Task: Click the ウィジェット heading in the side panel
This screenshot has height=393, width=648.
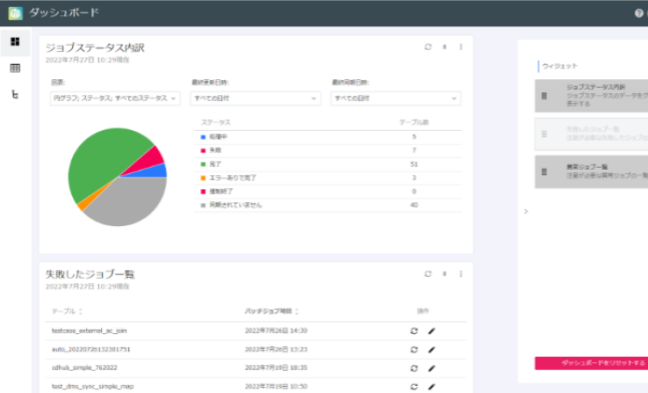Action: (x=560, y=66)
